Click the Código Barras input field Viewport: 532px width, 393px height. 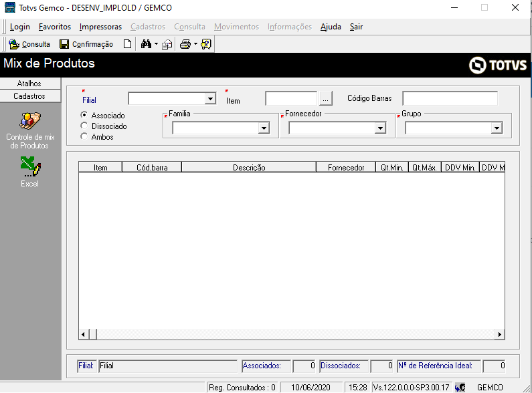point(450,99)
